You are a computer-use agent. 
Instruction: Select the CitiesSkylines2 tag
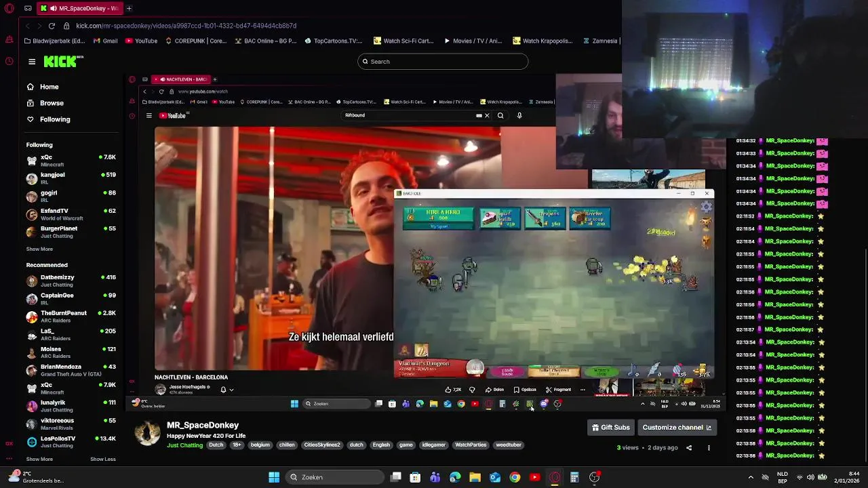[x=322, y=445]
